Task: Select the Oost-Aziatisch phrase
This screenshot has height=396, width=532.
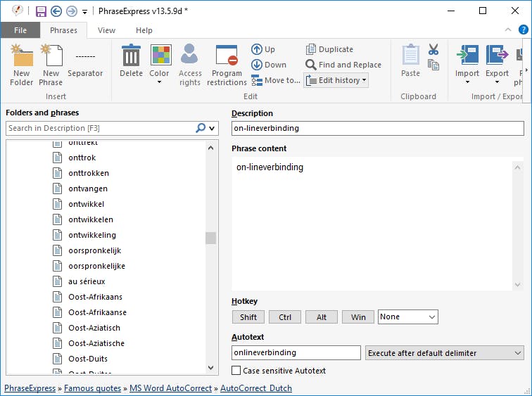Action: tap(94, 328)
